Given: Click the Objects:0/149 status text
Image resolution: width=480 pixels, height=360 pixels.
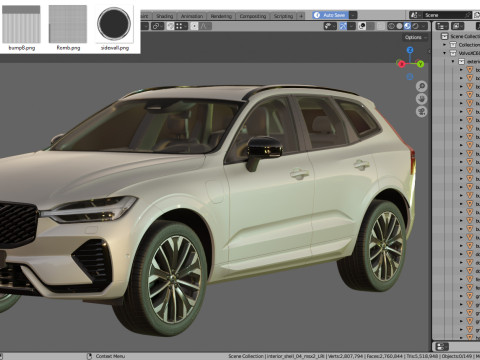Looking at the screenshot, I should click(x=456, y=356).
